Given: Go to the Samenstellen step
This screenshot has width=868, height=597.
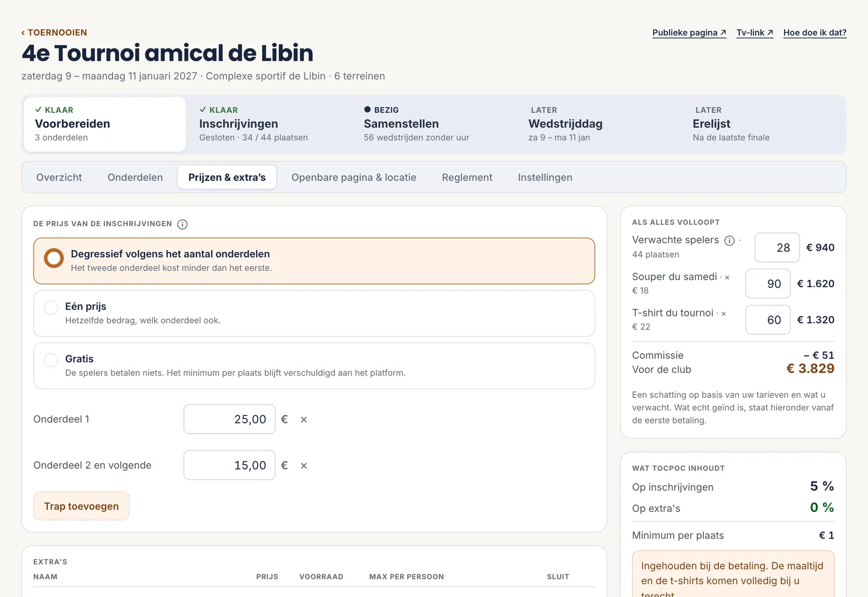Looking at the screenshot, I should [434, 124].
